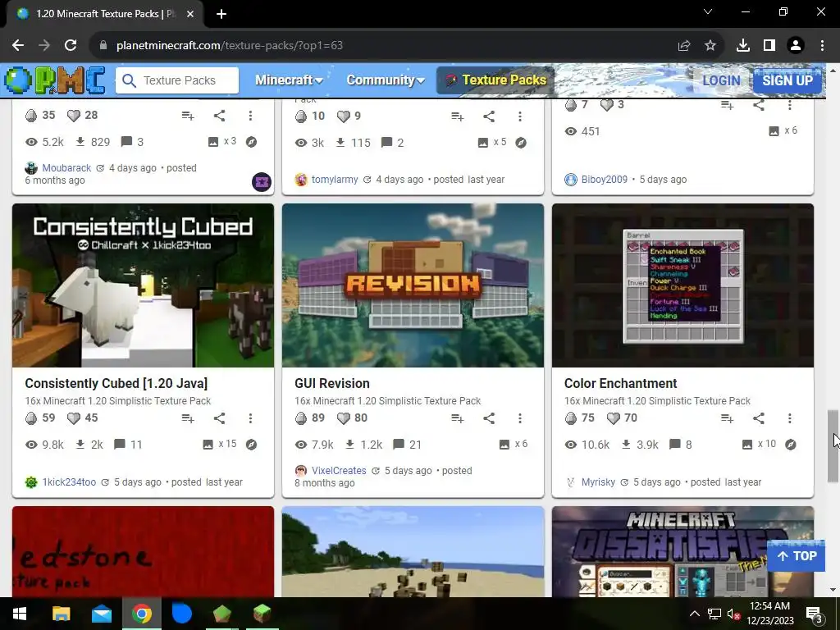This screenshot has width=840, height=630.
Task: Click the compass icon on Moubarack's pack
Action: tap(251, 142)
